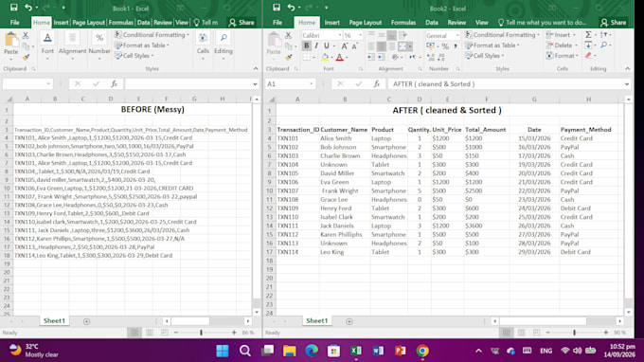644x362 pixels.
Task: Select Page Layout view in Book1 status bar
Action: (150, 333)
